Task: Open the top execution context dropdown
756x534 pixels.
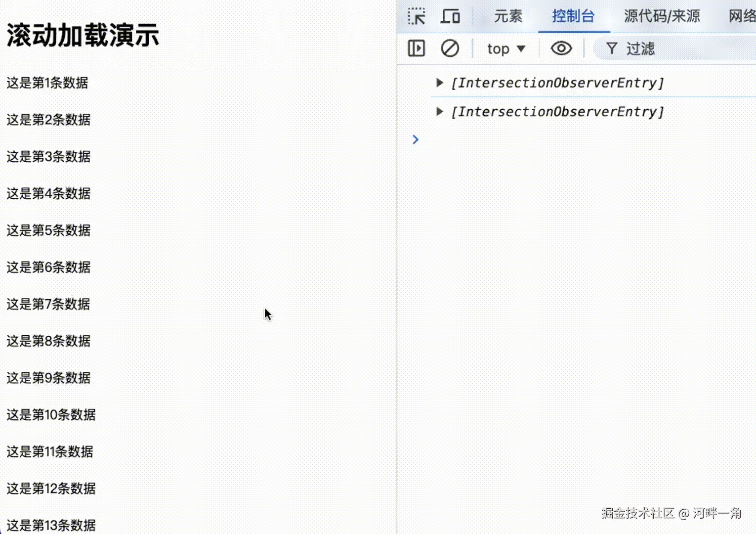Action: 505,48
